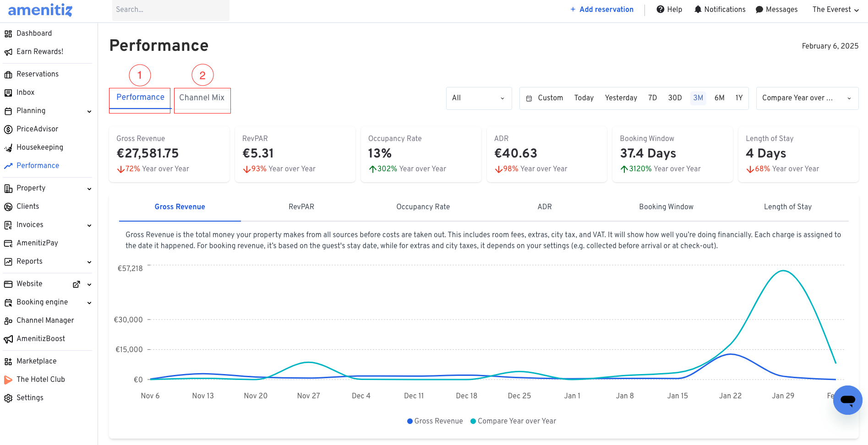Screen dimensions: 868x445
Task: Select the top Performance tab
Action: [x=140, y=98]
